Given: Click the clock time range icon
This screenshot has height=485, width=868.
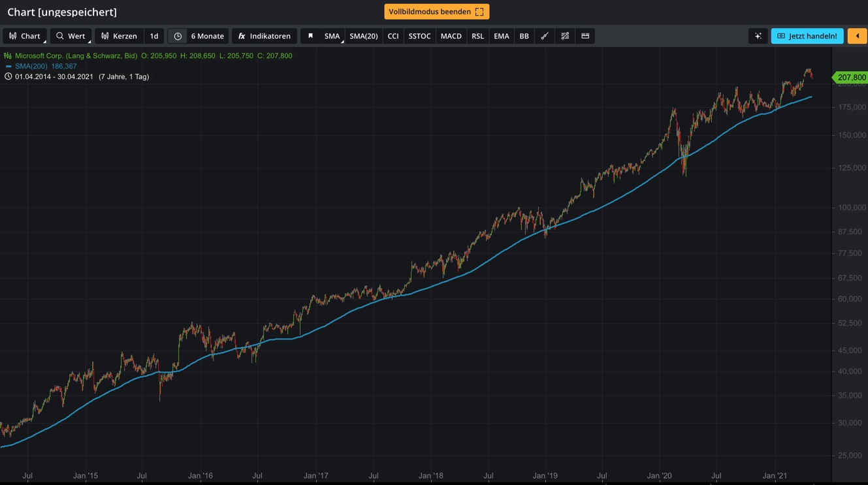Looking at the screenshot, I should click(x=178, y=36).
